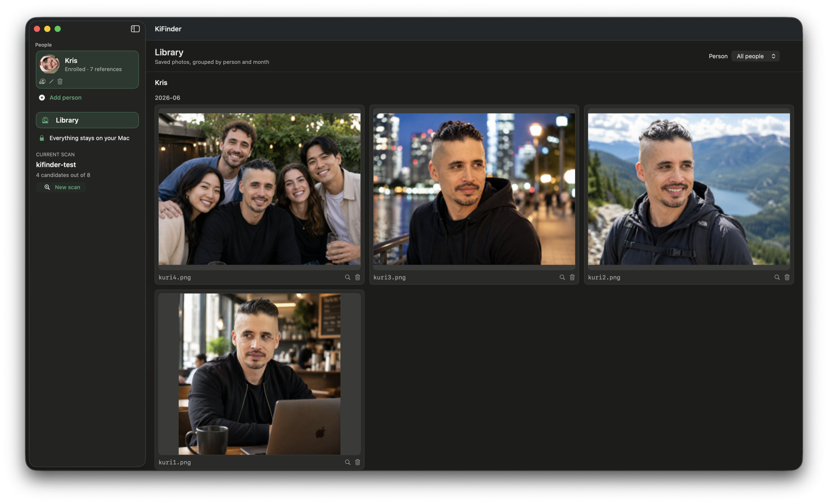The image size is (828, 504).
Task: Open the kuri4.png group photo thumbnail
Action: pos(259,189)
